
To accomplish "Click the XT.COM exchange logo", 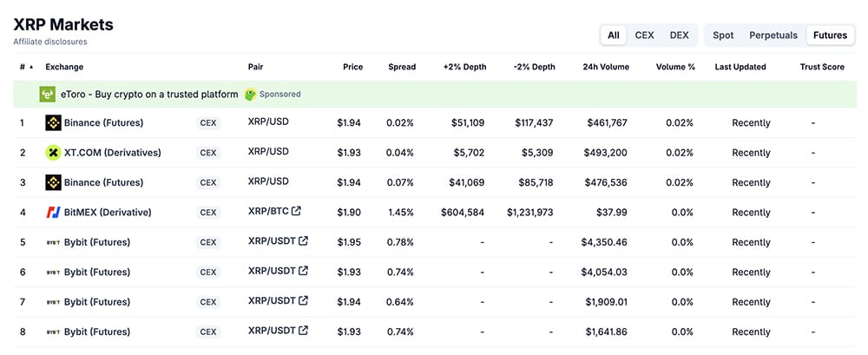I will tap(53, 153).
